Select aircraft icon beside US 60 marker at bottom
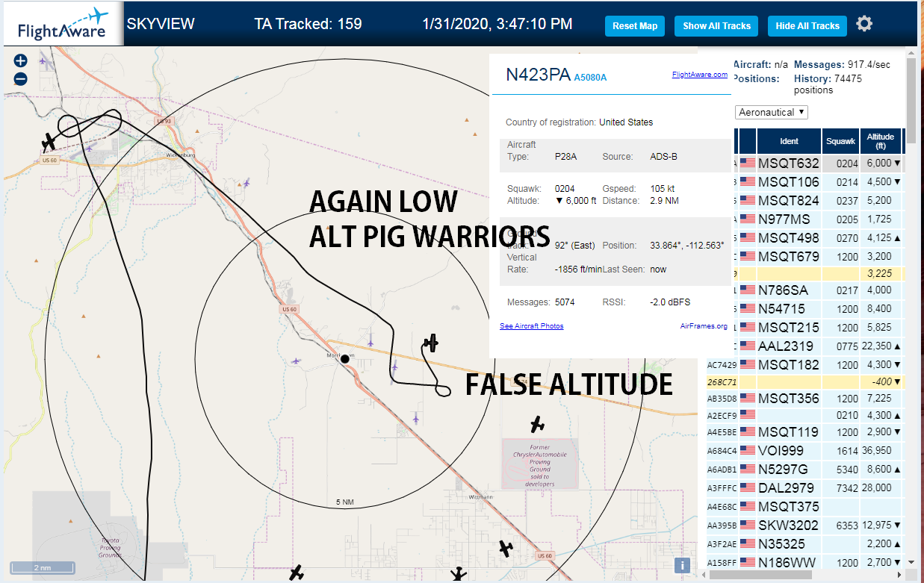 point(506,549)
